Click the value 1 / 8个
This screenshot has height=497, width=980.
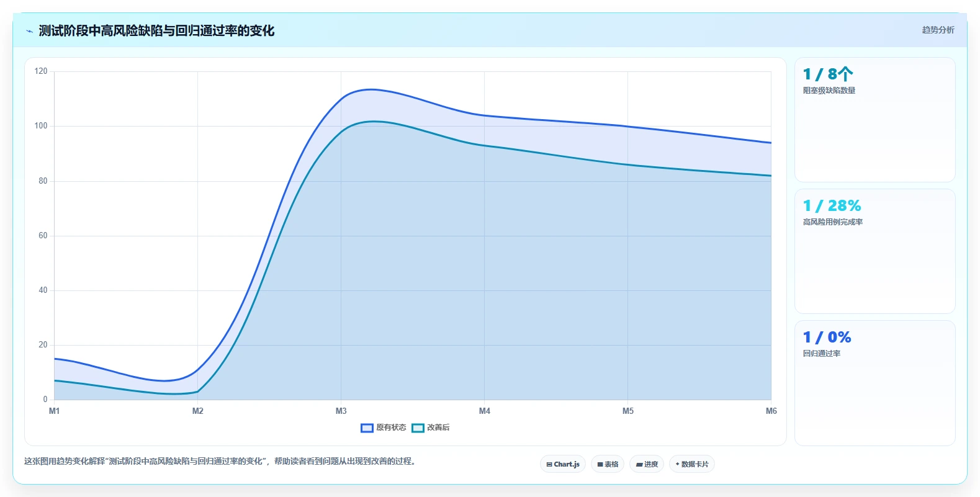tap(828, 74)
